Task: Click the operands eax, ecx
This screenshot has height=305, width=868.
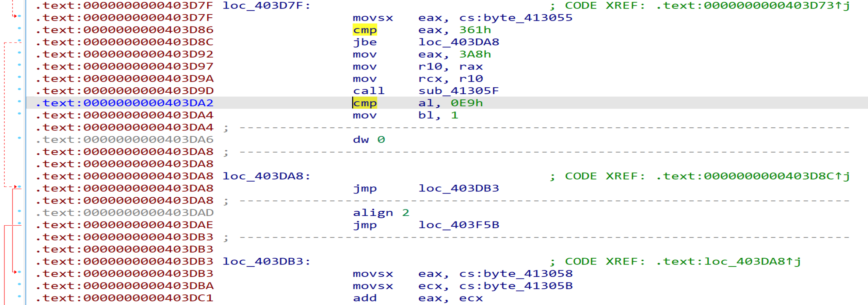Action: 450,298
